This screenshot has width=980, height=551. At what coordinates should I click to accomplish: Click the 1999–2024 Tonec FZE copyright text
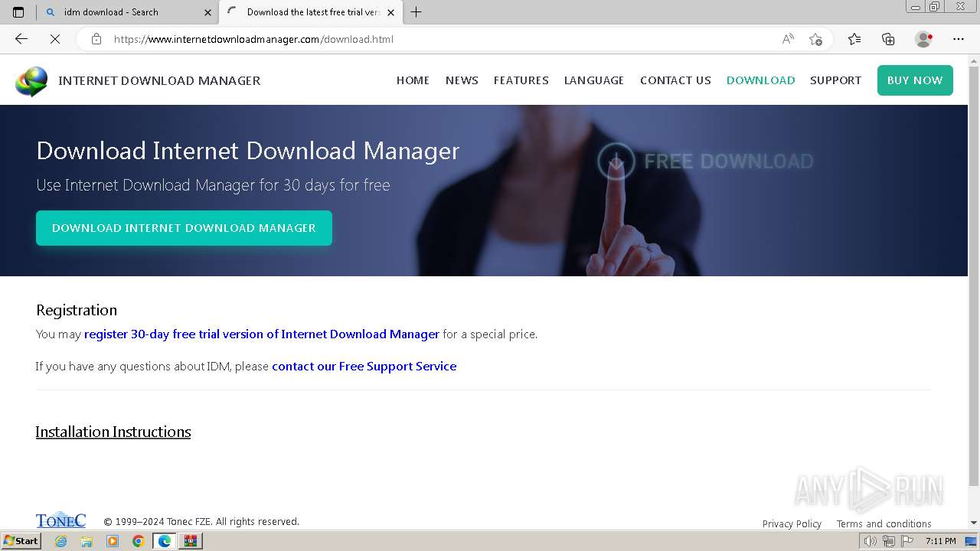click(x=201, y=522)
